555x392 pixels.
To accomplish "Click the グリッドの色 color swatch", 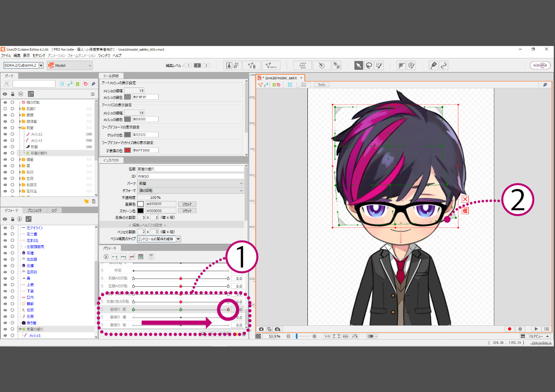I will [x=127, y=135].
